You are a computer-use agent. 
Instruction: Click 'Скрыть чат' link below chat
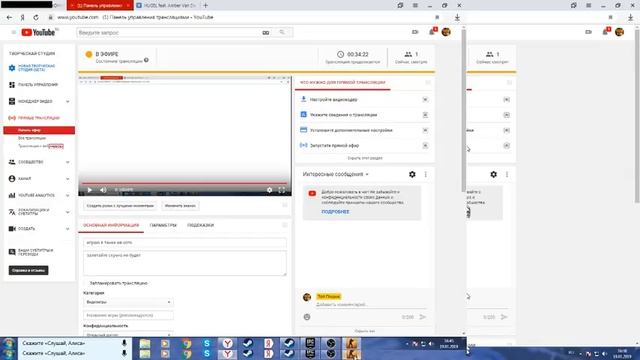[365, 331]
